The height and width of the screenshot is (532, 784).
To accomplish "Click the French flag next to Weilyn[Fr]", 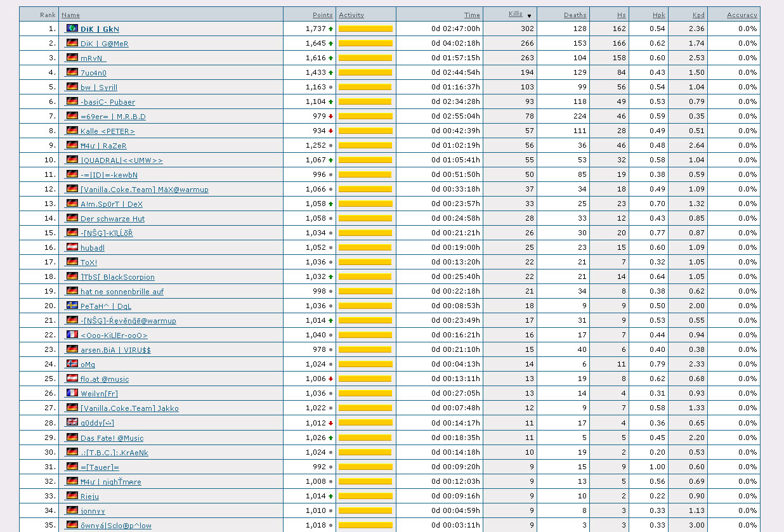I will pos(72,393).
